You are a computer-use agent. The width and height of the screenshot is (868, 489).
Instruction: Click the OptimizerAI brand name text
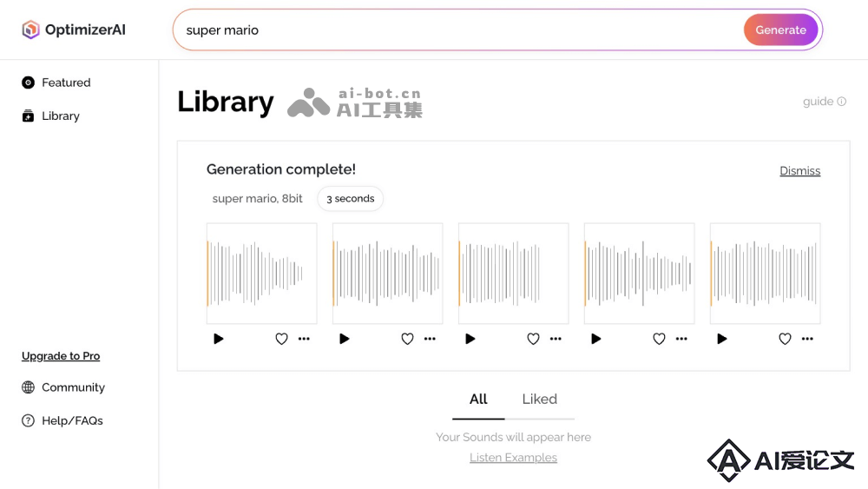tap(85, 30)
